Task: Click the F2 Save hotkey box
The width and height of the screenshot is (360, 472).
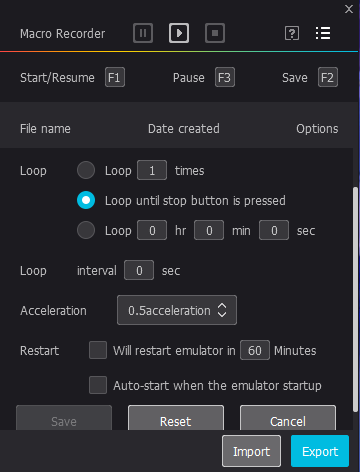Action: click(328, 77)
